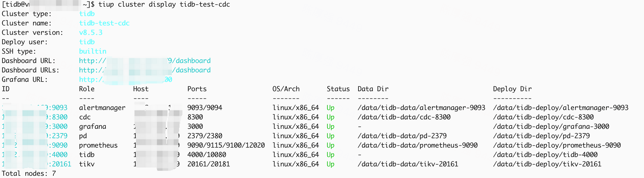Click the cluster name value tidb-test-cdc
Screen dimensions: 644x178
tap(104, 23)
